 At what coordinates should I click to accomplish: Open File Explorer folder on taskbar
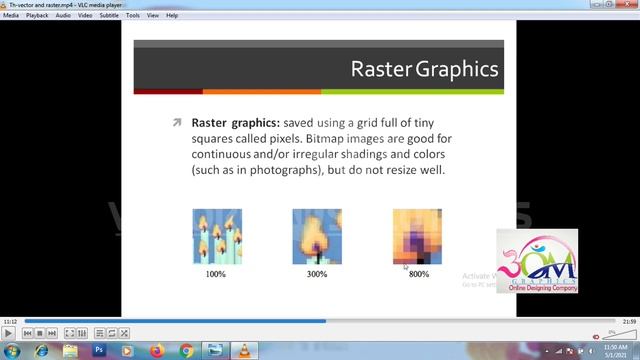pyautogui.click(x=70, y=351)
